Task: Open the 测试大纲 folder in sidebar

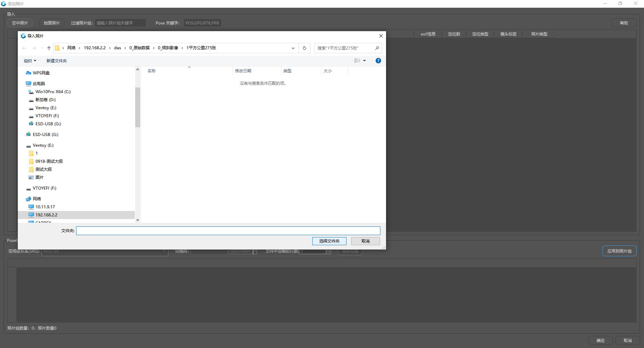Action: (x=44, y=169)
